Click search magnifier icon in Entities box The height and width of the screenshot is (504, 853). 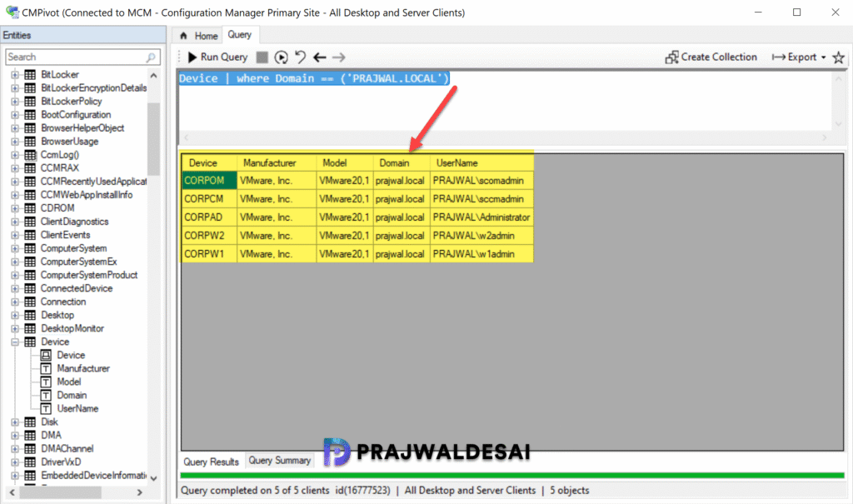[x=151, y=57]
